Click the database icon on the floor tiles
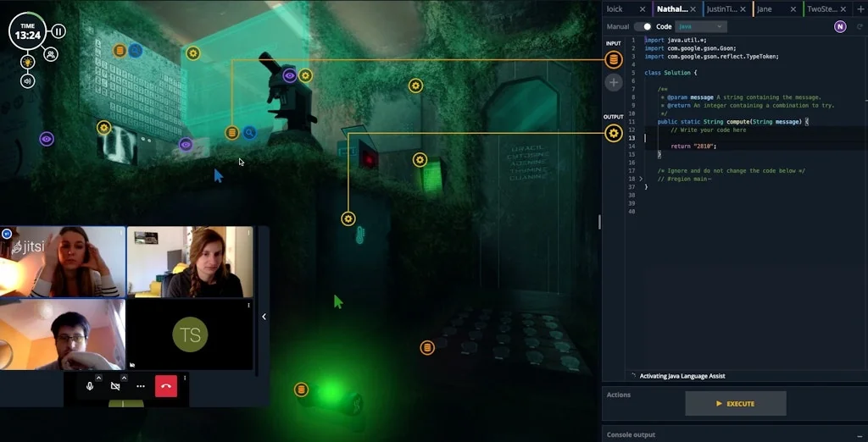The image size is (868, 442). click(x=427, y=348)
